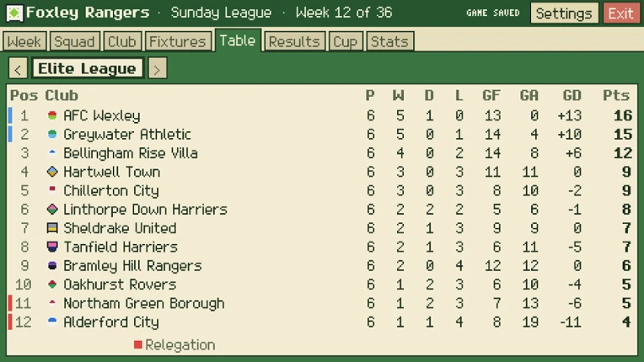Click Oakhurst Rovers' red-green badge icon
This screenshot has width=644, height=362.
pos(52,284)
